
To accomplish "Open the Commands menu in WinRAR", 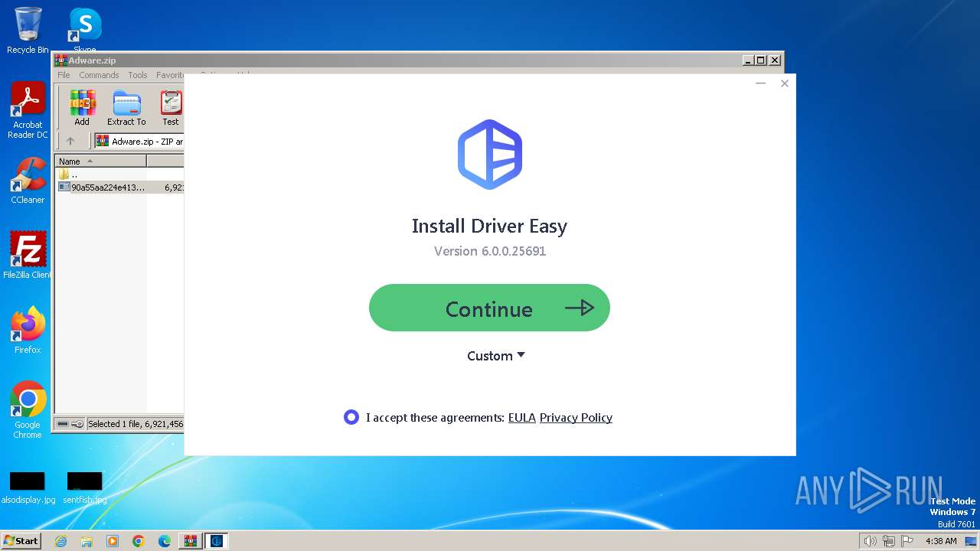I will point(99,75).
